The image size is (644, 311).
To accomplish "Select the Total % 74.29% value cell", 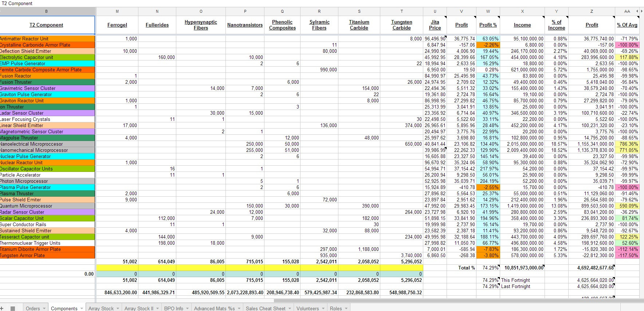I will (490, 268).
